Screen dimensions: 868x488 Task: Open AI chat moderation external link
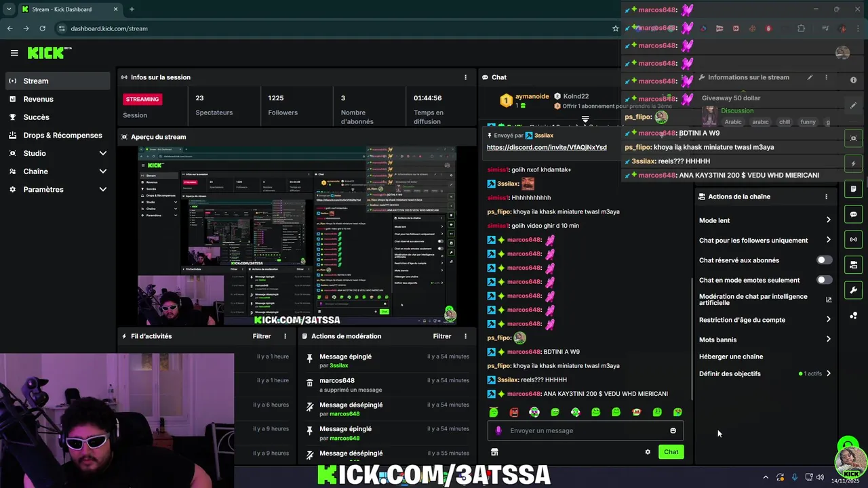point(829,300)
